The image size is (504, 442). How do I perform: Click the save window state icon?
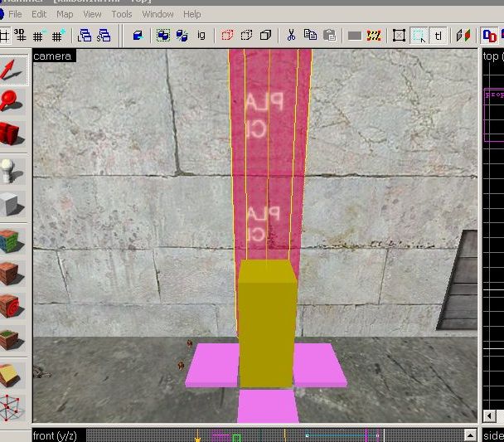click(x=104, y=36)
